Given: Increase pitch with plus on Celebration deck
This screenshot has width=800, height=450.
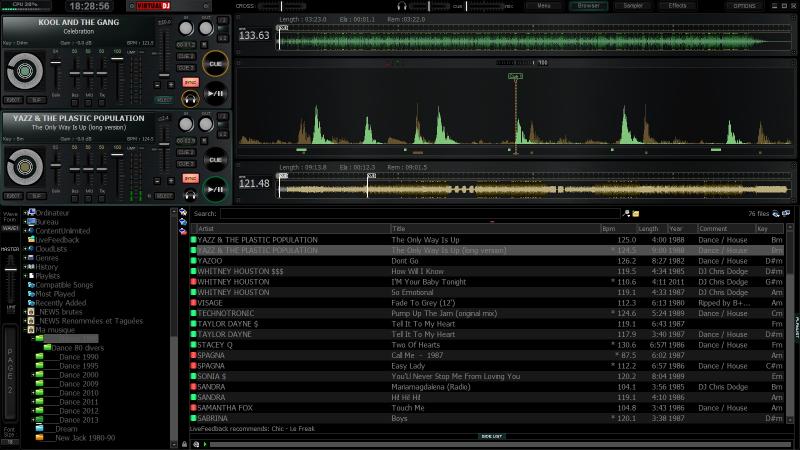Looking at the screenshot, I should (171, 85).
